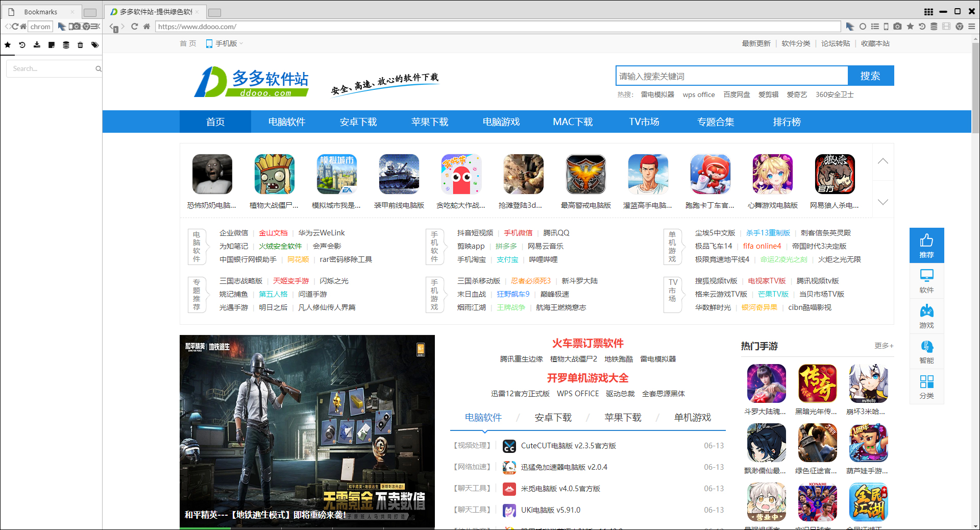Open the hamburger menu at toolbar right
The image size is (980, 530).
click(x=971, y=27)
